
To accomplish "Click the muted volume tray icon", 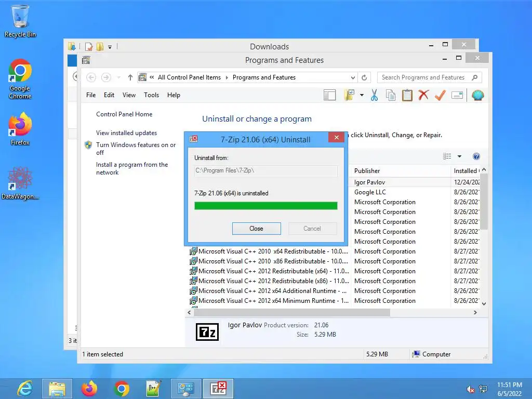I will (470, 389).
